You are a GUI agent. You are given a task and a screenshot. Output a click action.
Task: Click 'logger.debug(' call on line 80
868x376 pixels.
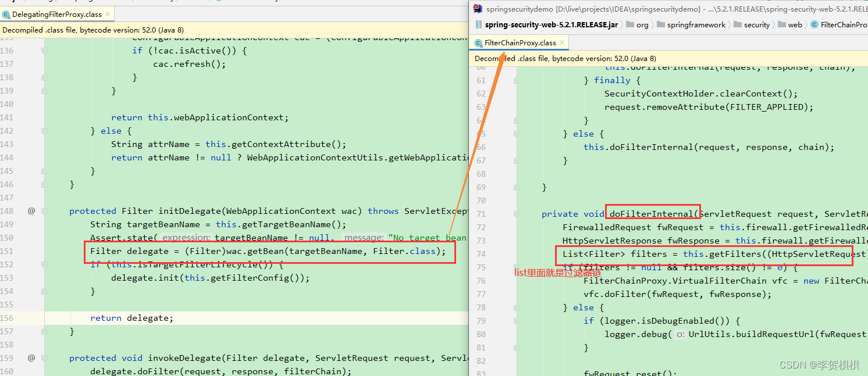(x=638, y=334)
